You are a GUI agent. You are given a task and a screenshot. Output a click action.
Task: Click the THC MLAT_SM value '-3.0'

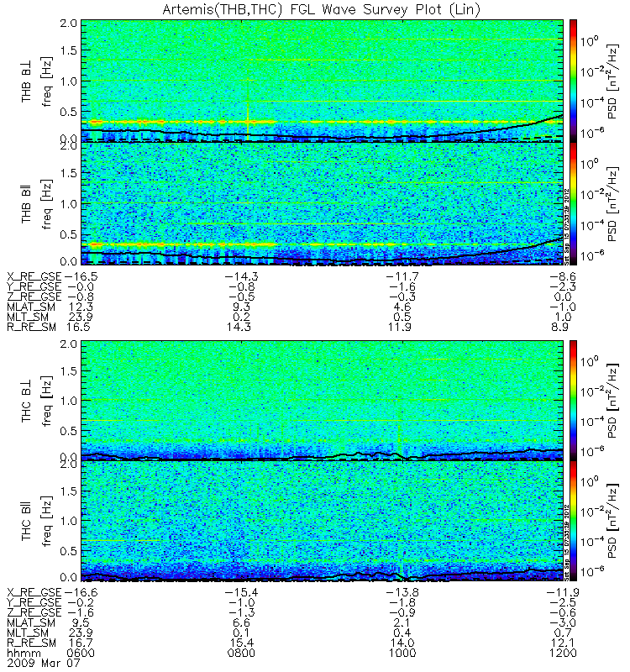point(563,622)
